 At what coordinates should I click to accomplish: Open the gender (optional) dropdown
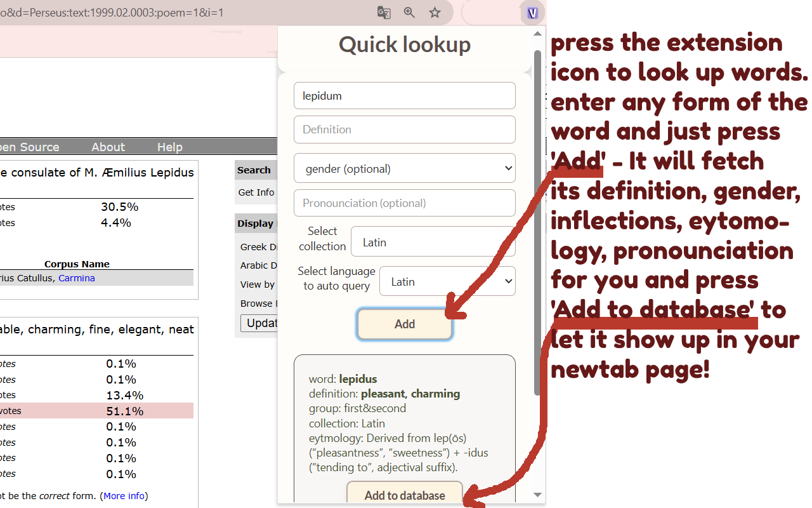coord(405,169)
